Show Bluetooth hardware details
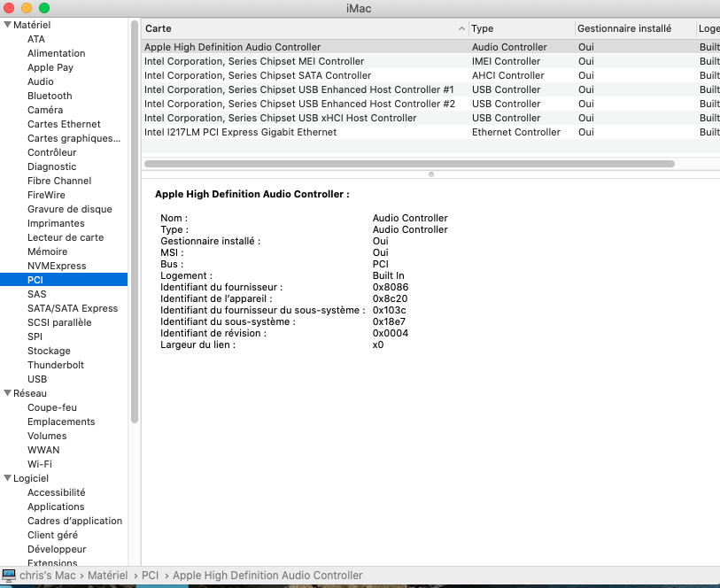This screenshot has height=588, width=720. (x=50, y=96)
